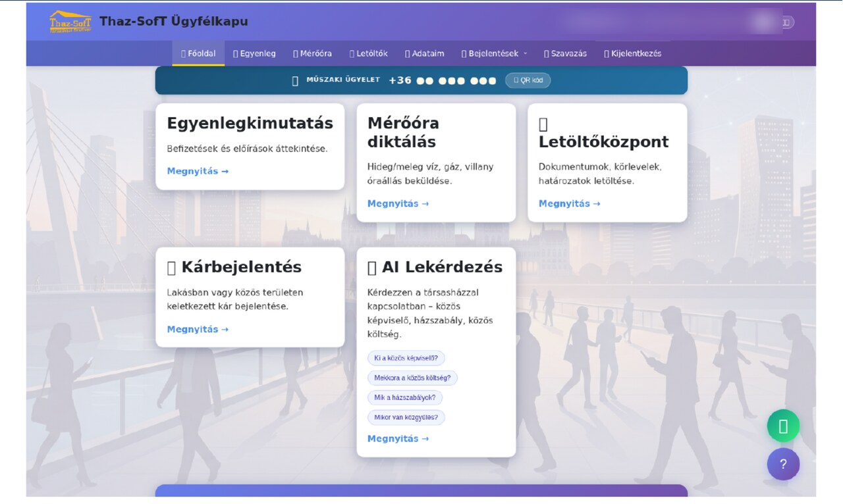This screenshot has width=843, height=504.
Task: Select Mérőóra in the navigation bar
Action: pos(312,53)
